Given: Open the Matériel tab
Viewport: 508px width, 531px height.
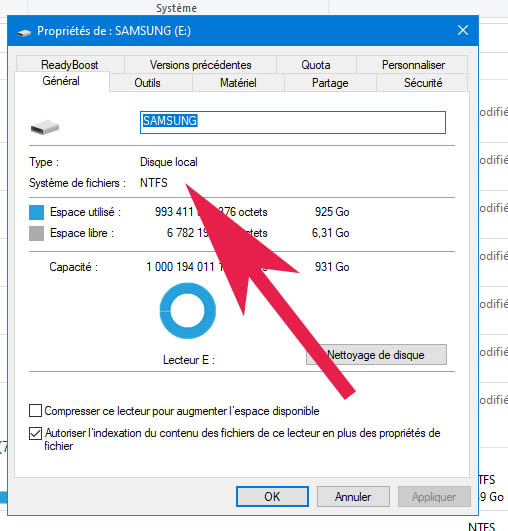Looking at the screenshot, I should pyautogui.click(x=238, y=83).
